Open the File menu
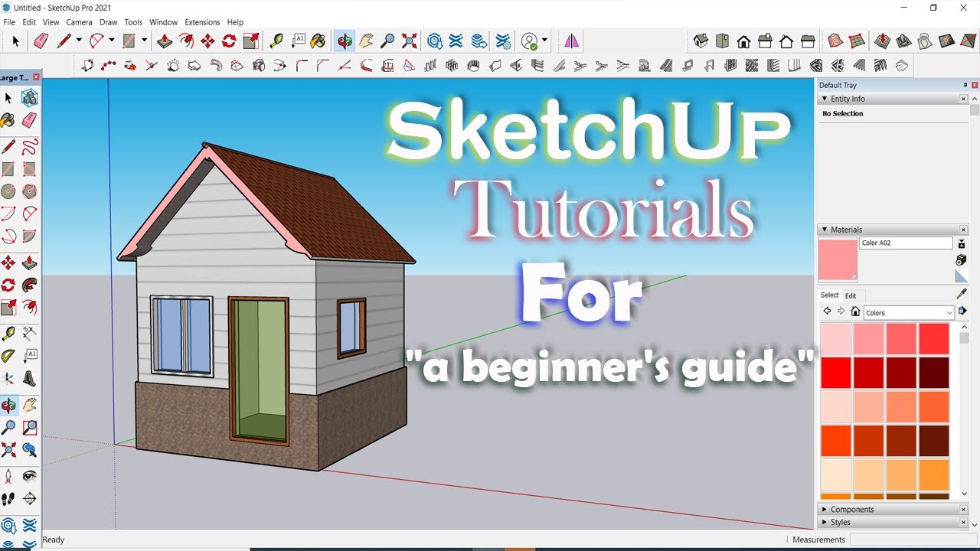The image size is (980, 551). 9,22
